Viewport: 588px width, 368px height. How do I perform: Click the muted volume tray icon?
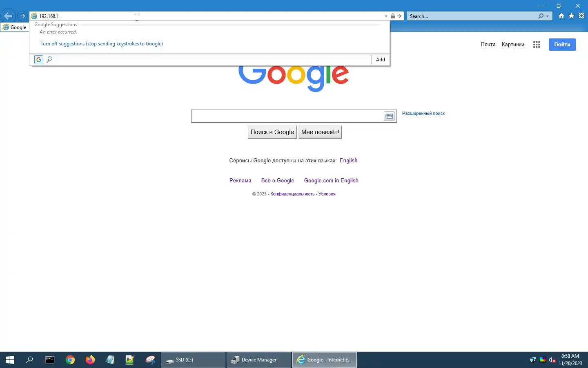tap(552, 360)
